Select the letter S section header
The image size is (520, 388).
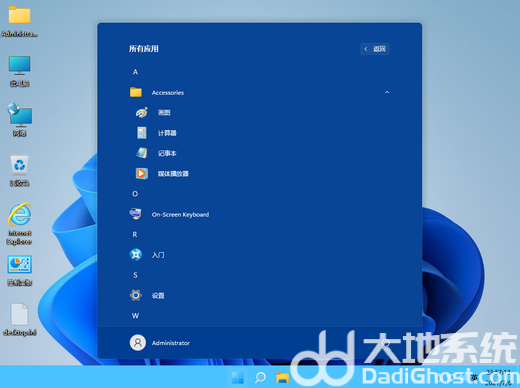pyautogui.click(x=135, y=275)
